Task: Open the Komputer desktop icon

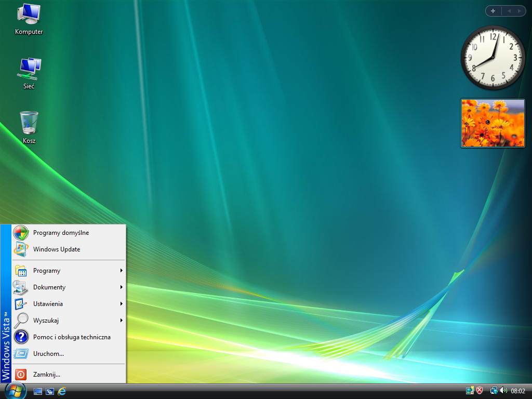Action: click(29, 19)
